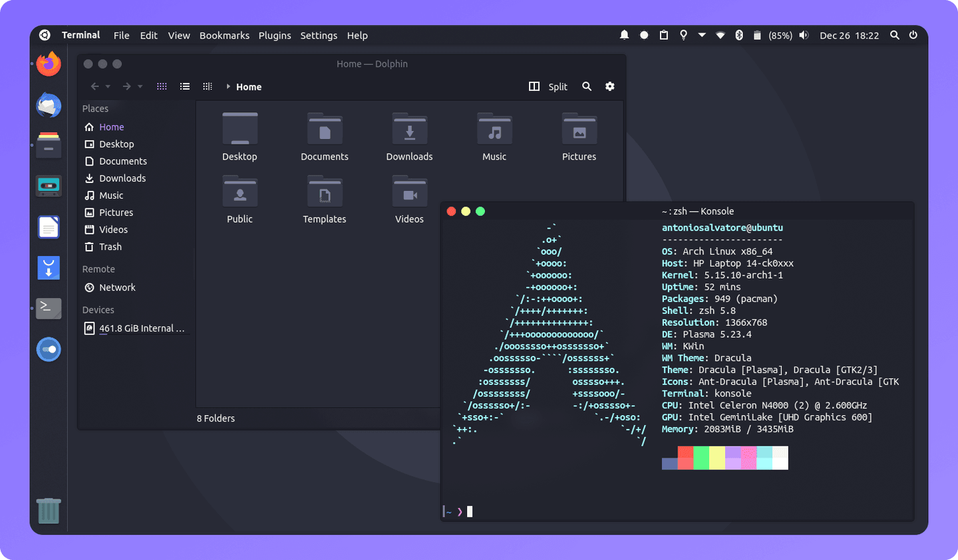This screenshot has height=560, width=958.
Task: Open the Home breadcrumb chevron
Action: click(230, 86)
